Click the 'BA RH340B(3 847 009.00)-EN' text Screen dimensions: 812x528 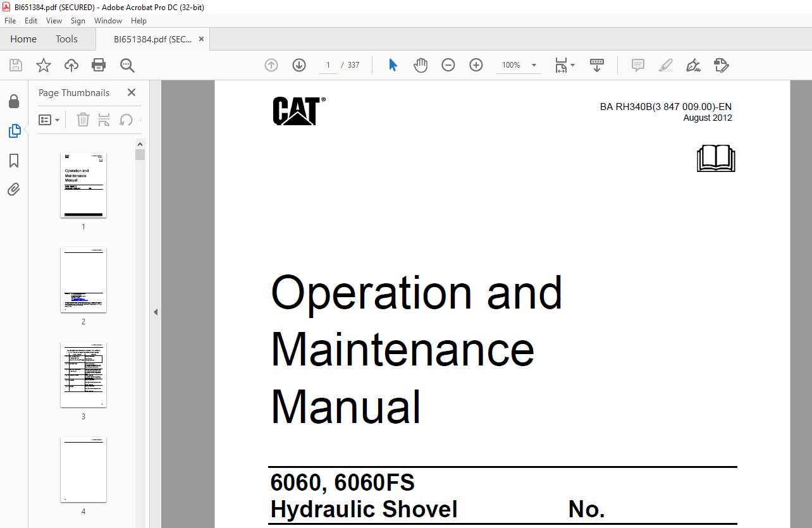(666, 107)
